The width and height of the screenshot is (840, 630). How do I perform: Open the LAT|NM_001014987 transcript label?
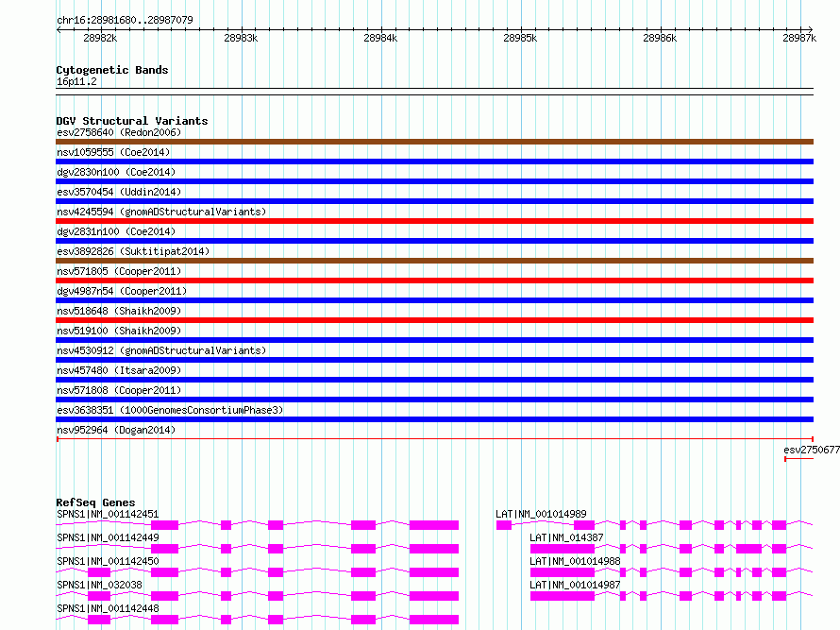(x=575, y=585)
